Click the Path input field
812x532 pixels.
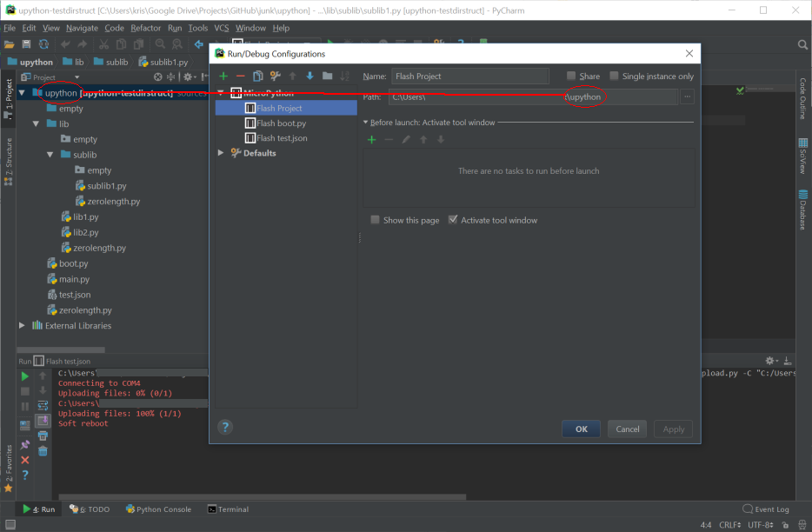coord(533,96)
